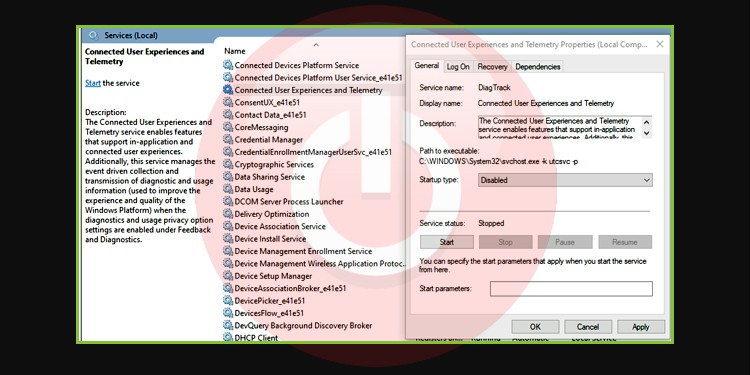Screen dimensions: 750x375
Task: Click the DevicesFlow_e41e51 gear icon
Action: click(228, 313)
